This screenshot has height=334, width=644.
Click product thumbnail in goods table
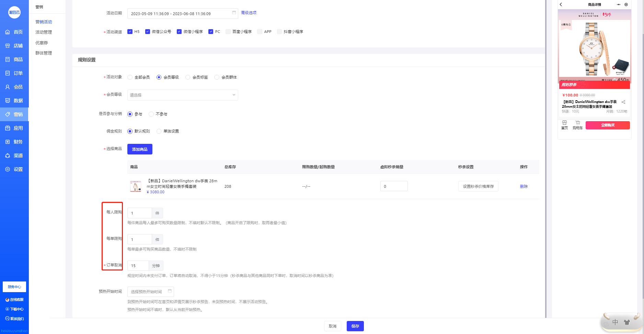[x=136, y=186]
